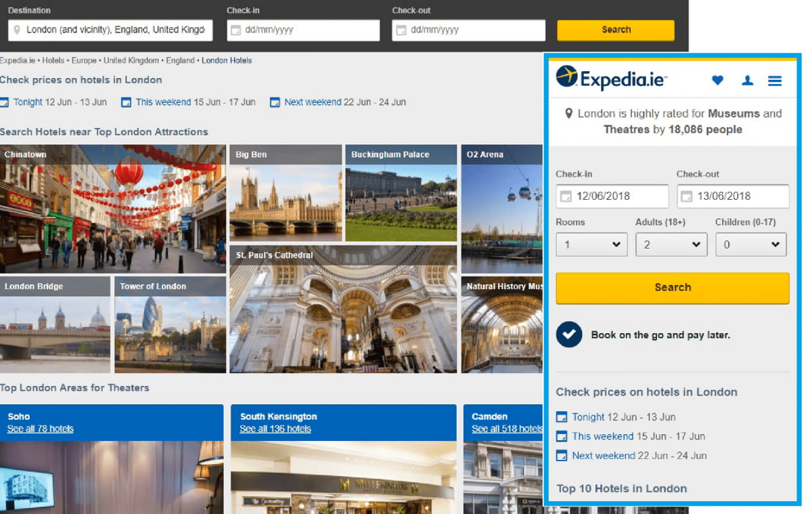Screen dimensions: 812x514
Task: Open London Hotels breadcrumb link
Action: tap(227, 60)
